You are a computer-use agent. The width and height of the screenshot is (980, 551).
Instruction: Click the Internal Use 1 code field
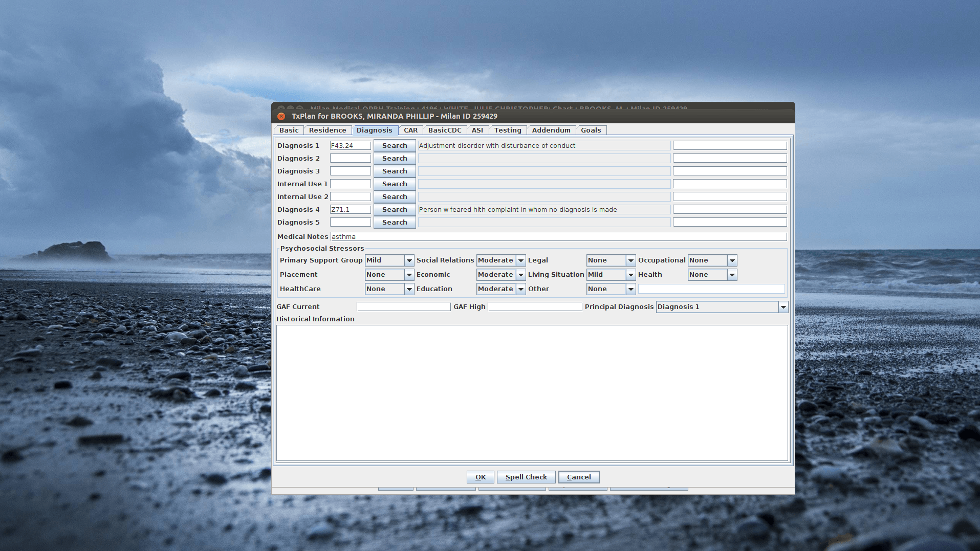click(351, 184)
